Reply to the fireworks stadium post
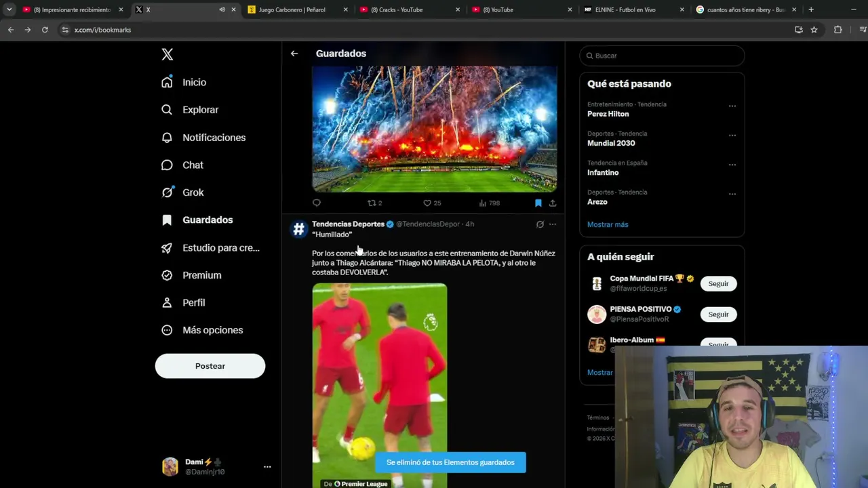 317,203
